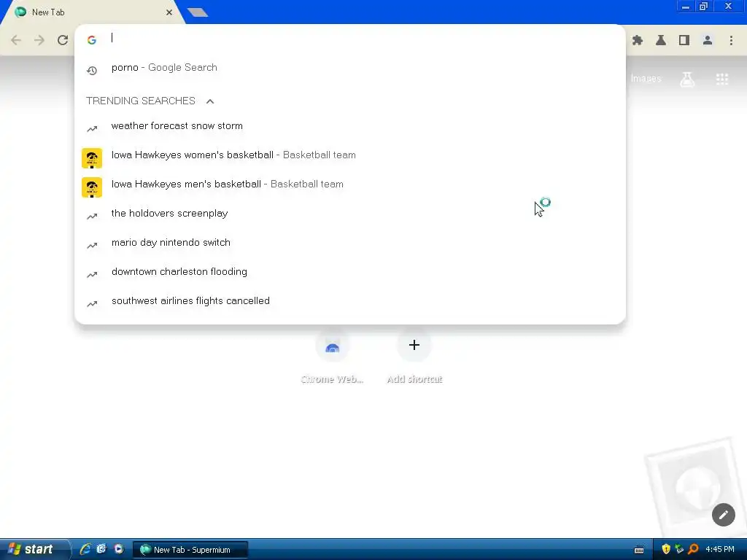747x560 pixels.
Task: Click the Customize page pencil button
Action: point(723,515)
